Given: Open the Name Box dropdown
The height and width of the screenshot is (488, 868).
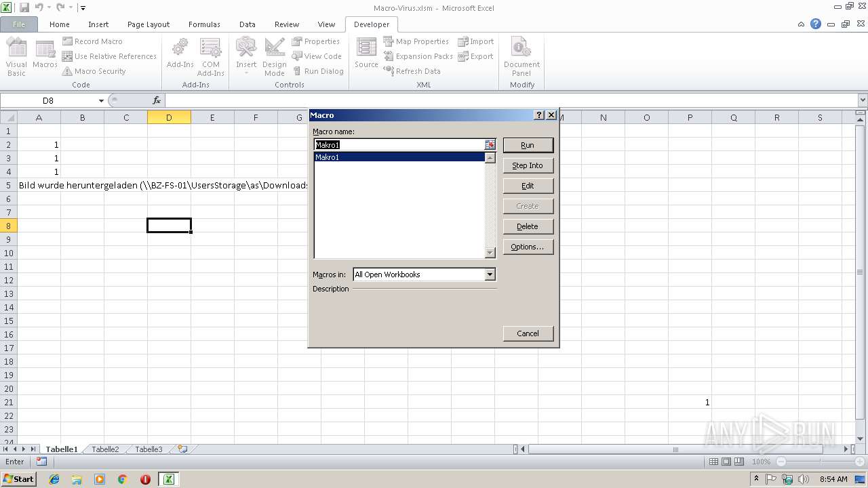Looking at the screenshot, I should point(101,100).
